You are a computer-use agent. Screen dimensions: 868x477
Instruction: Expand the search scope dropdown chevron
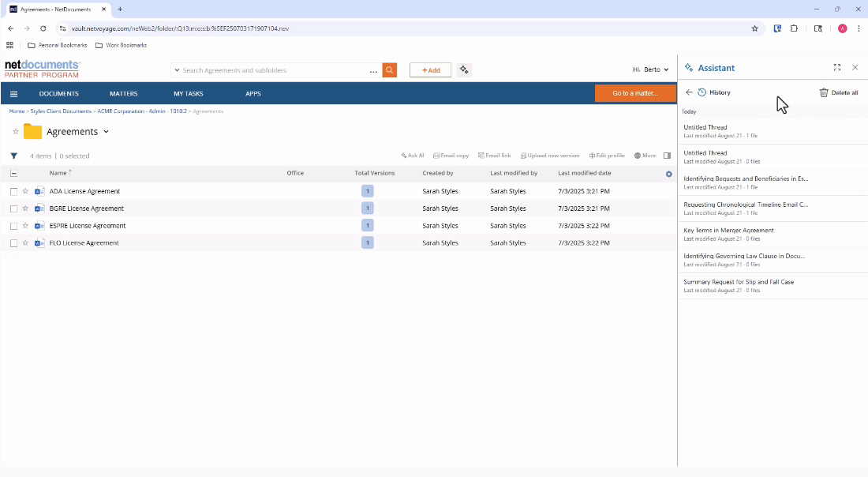(x=177, y=70)
